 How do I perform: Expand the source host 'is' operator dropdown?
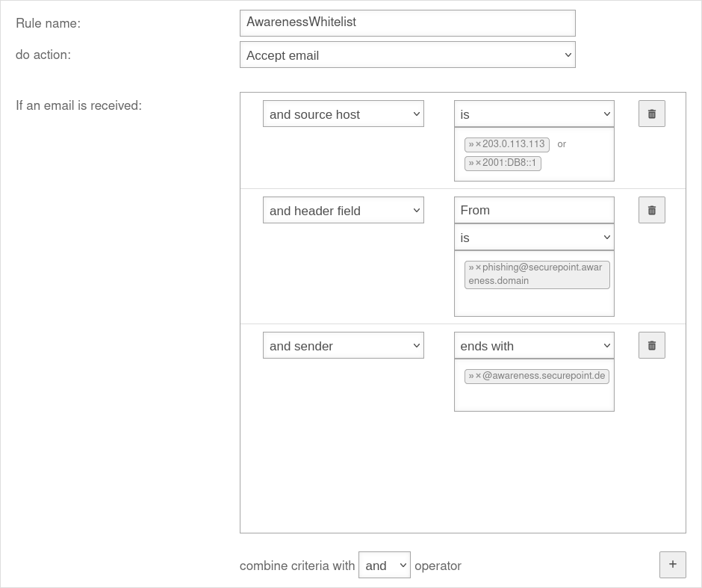(534, 114)
